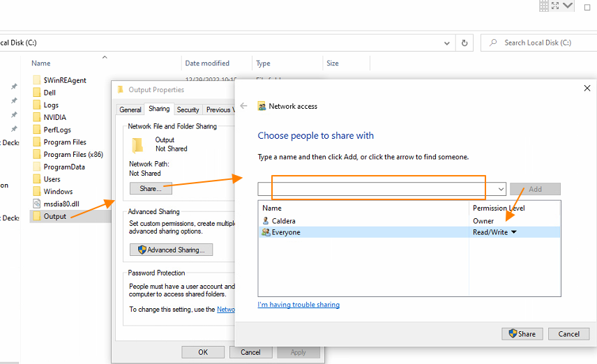
Task: Click the msdia80.dll file icon
Action: 37,204
